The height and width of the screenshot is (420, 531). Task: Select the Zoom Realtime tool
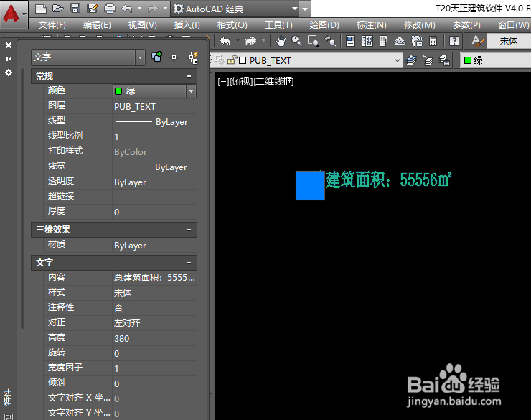click(297, 42)
